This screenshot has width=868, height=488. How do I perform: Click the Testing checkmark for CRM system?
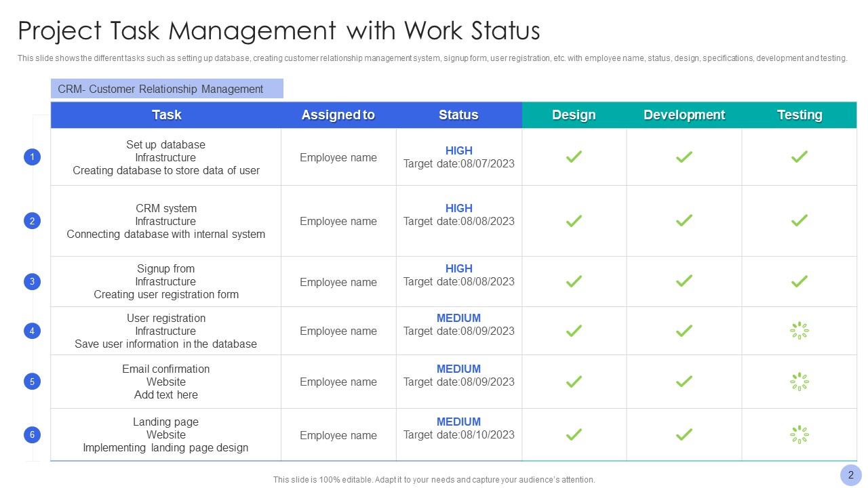click(799, 220)
